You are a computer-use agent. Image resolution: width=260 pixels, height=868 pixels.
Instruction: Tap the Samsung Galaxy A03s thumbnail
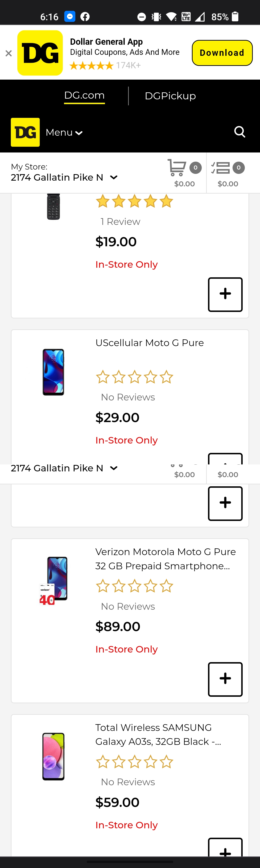[x=53, y=756]
